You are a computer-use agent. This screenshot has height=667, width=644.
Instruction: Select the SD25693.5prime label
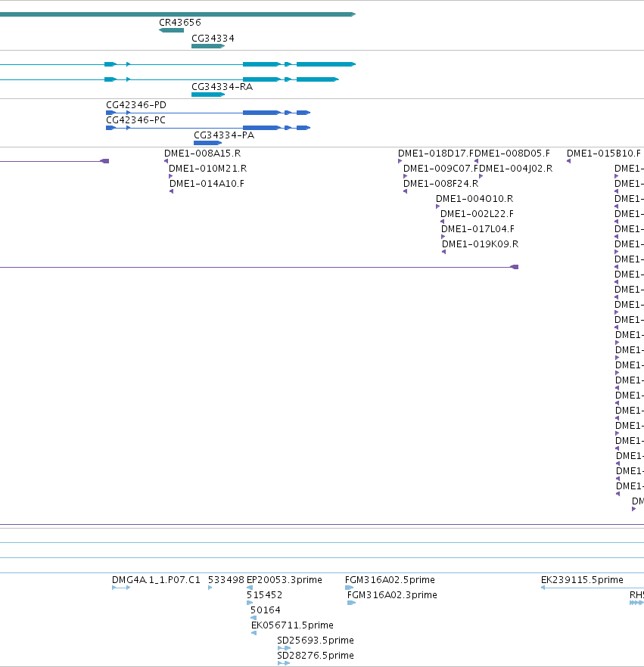click(x=316, y=641)
